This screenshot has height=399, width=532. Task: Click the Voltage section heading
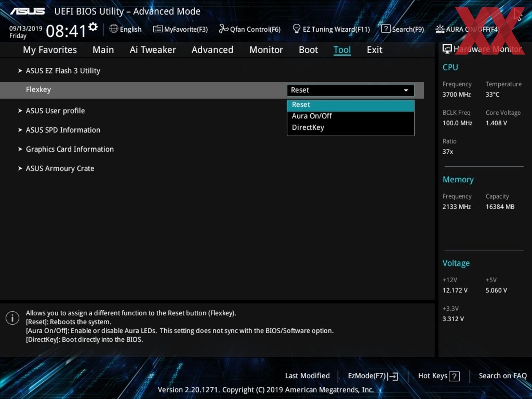pos(456,263)
